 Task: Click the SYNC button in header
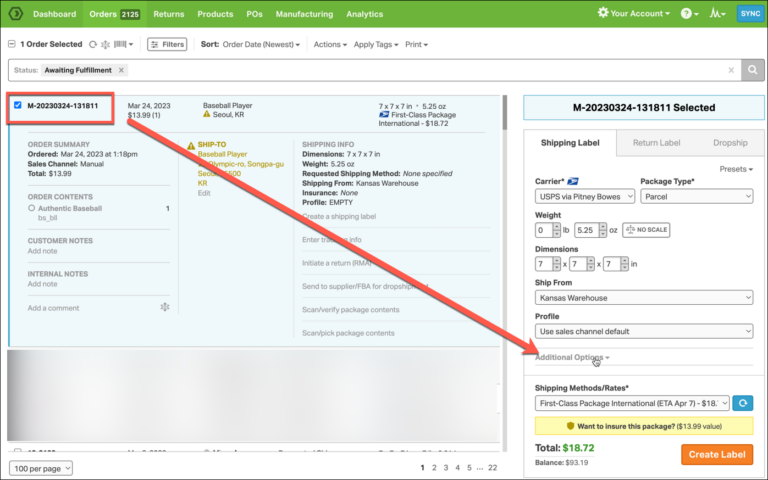tap(750, 14)
